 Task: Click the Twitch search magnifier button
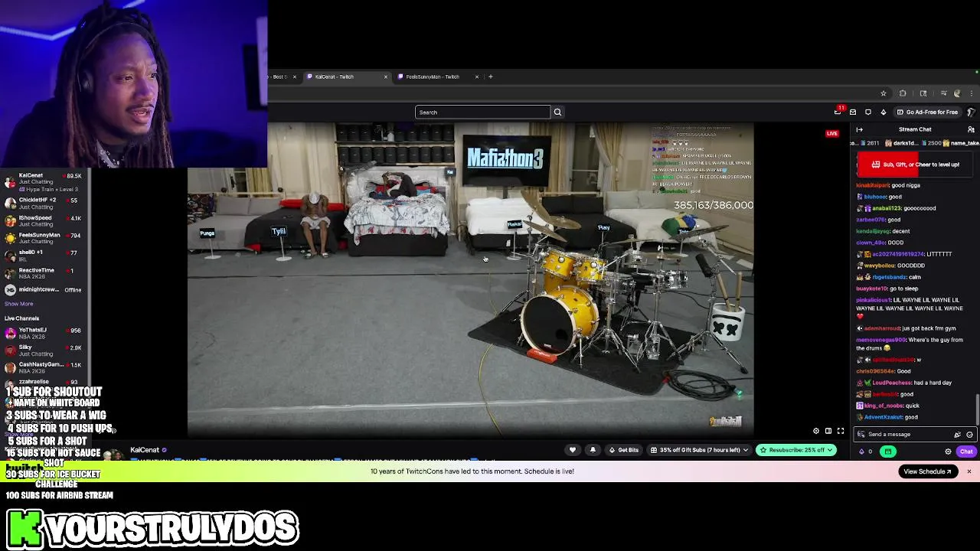[x=557, y=112]
